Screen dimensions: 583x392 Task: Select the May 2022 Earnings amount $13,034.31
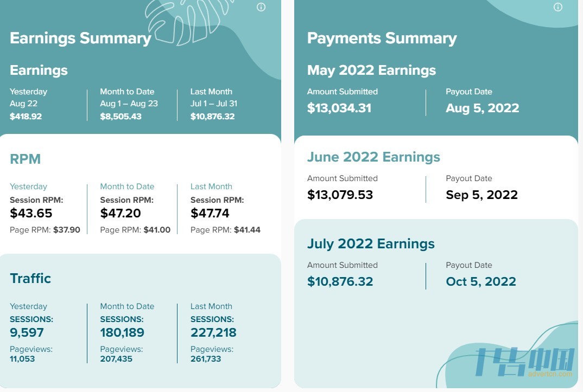[x=339, y=108]
